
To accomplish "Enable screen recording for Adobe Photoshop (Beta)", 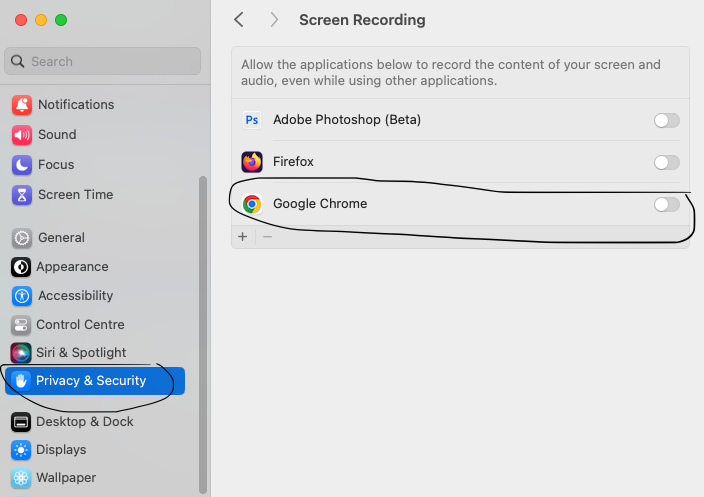I will [x=666, y=120].
